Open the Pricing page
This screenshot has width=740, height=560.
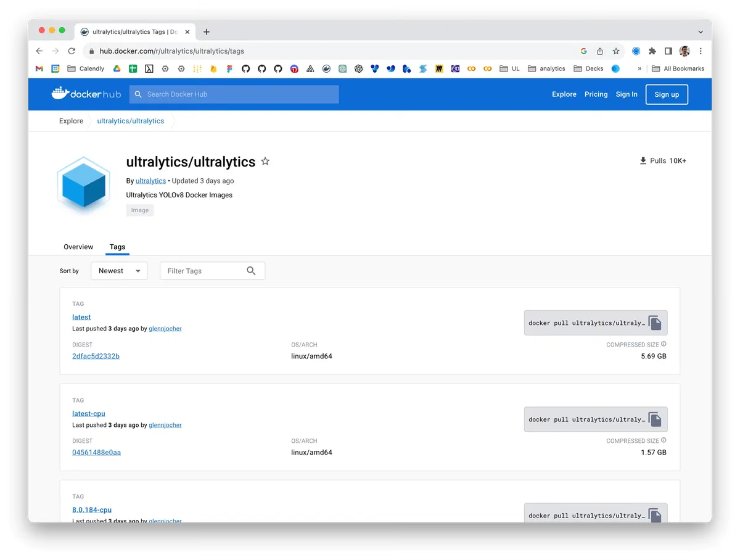pyautogui.click(x=596, y=94)
